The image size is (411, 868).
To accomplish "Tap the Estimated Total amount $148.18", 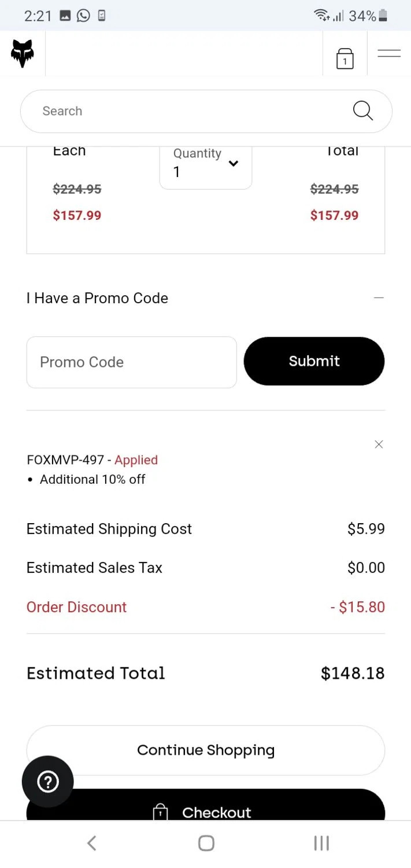I will [x=353, y=673].
